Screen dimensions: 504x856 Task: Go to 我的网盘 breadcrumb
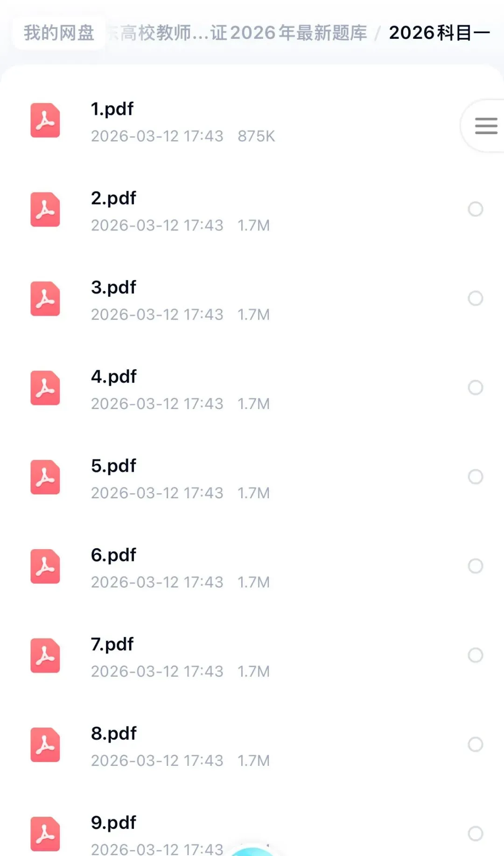click(59, 33)
